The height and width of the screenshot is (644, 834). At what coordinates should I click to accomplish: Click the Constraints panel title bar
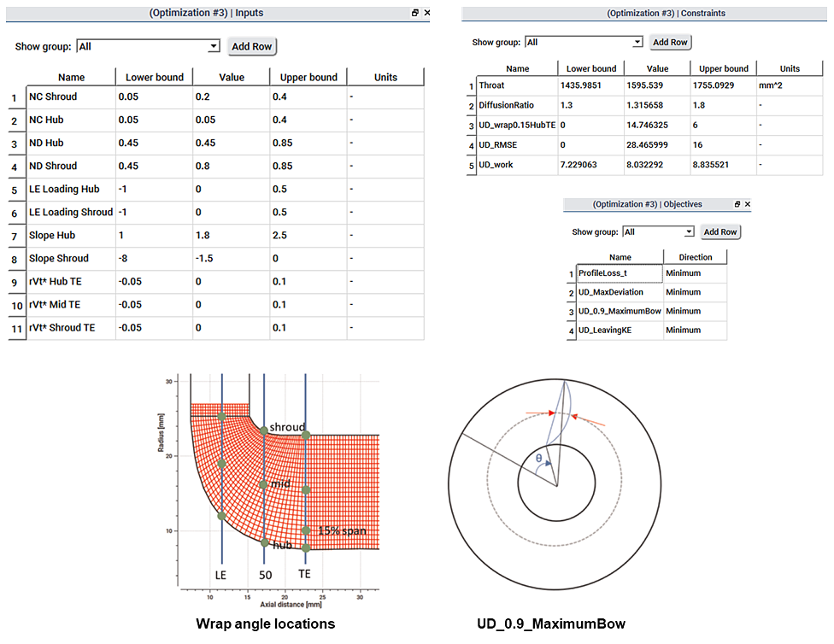click(x=642, y=12)
